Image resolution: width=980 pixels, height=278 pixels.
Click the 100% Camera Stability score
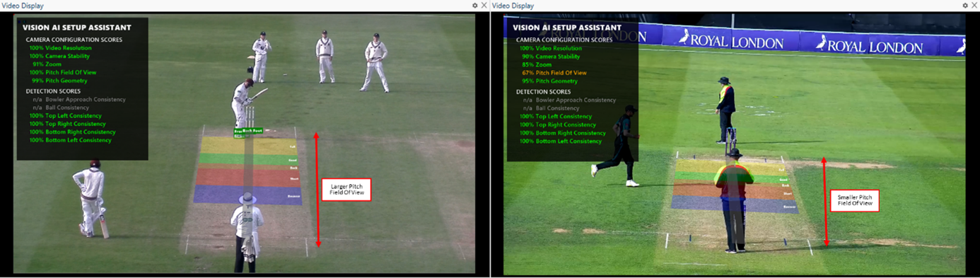pyautogui.click(x=59, y=56)
